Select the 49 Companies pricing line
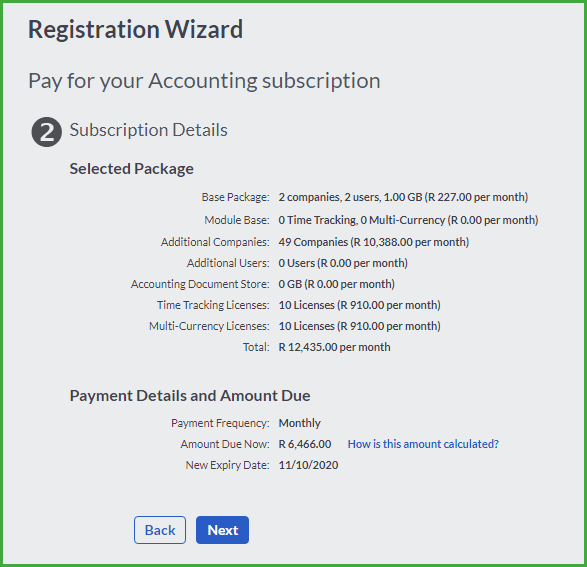The width and height of the screenshot is (587, 567). (374, 242)
